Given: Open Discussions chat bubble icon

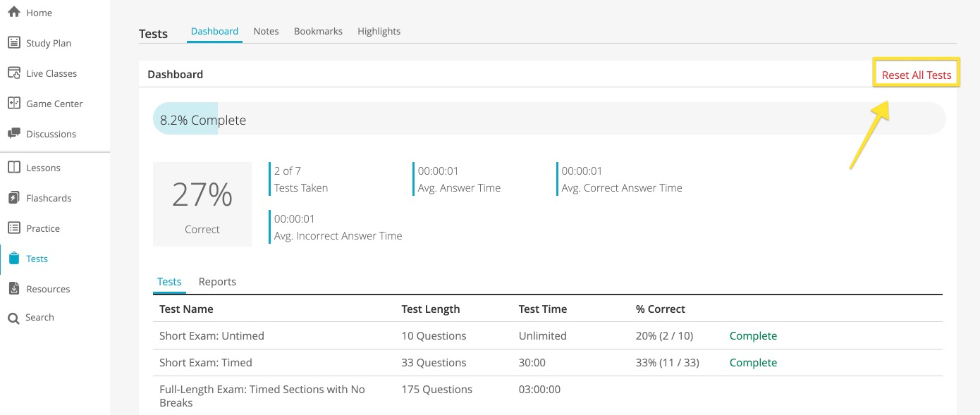Looking at the screenshot, I should (x=13, y=133).
